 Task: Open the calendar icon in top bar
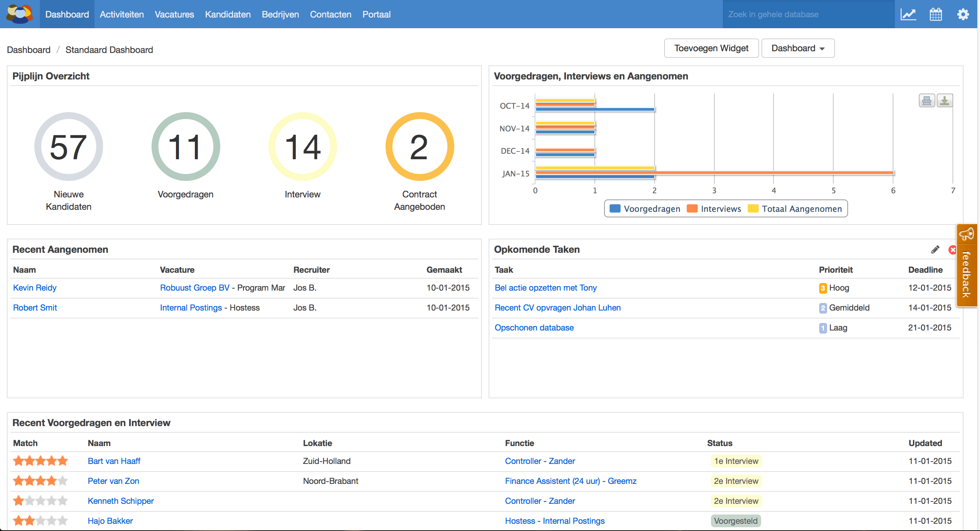(935, 14)
